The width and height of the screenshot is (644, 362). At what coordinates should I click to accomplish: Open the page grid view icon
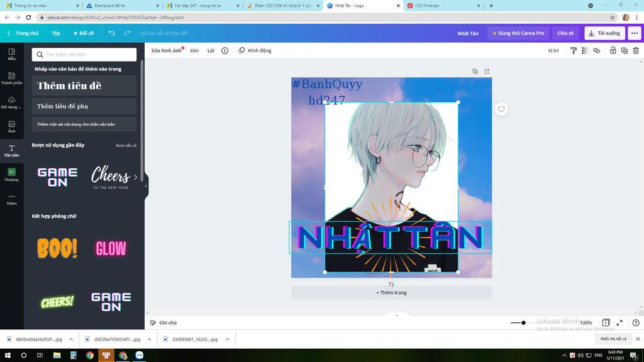(x=606, y=322)
